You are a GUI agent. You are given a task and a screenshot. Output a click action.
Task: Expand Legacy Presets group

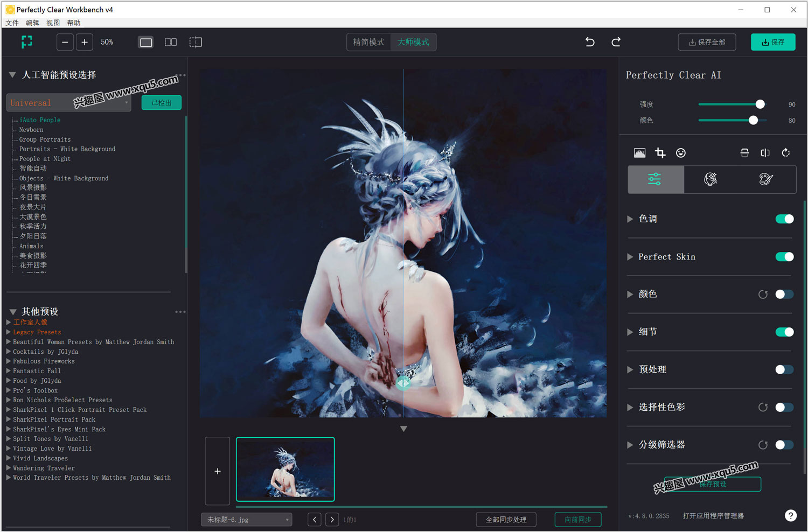(9, 332)
